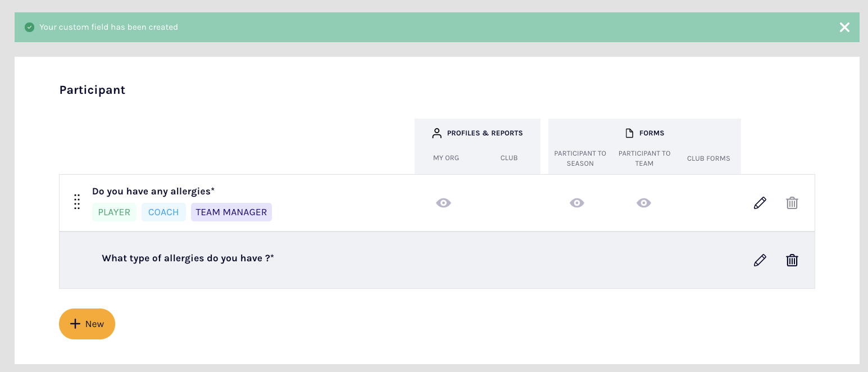
Task: Toggle My Org visibility for allergies field
Action: point(443,203)
